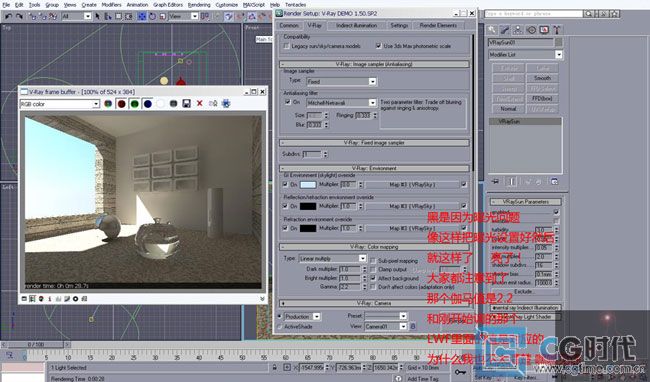
Task: Click the InfoCenter search binoculars icon
Action: tap(588, 14)
